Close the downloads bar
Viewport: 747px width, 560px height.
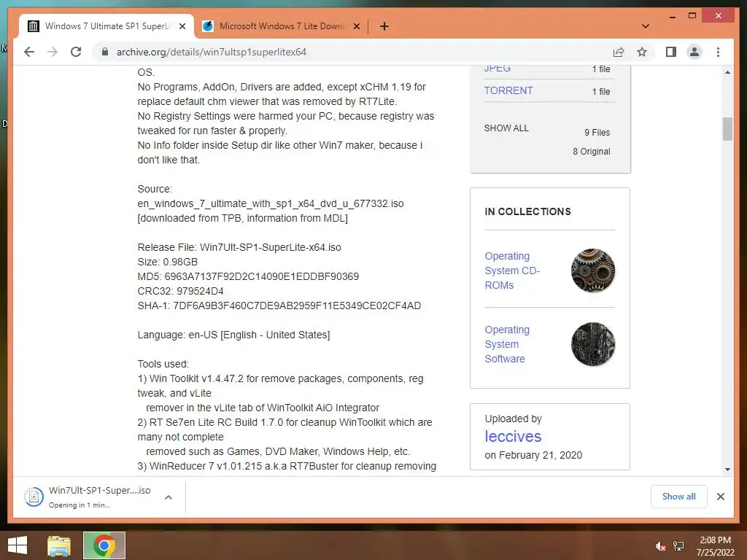[721, 497]
